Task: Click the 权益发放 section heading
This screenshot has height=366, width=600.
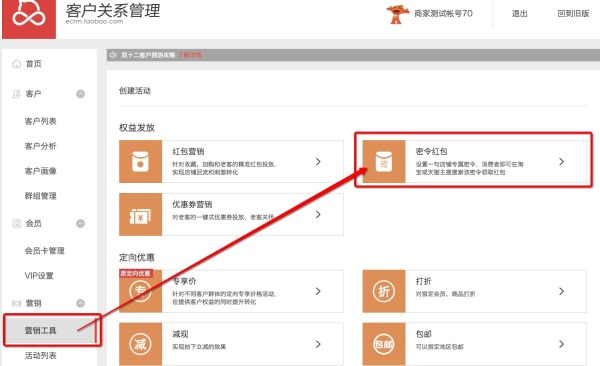Action: 137,128
